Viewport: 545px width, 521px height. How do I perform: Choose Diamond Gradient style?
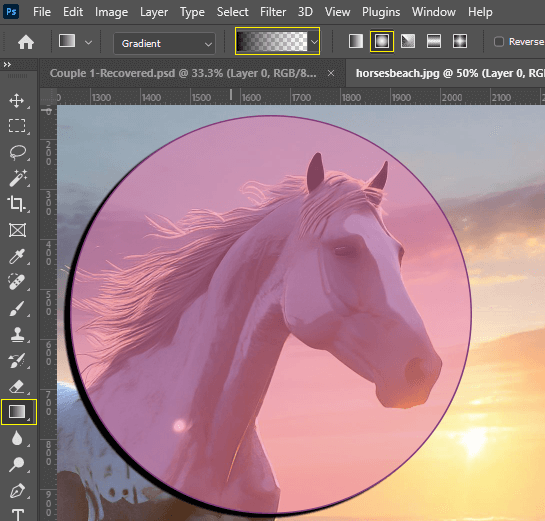point(460,41)
